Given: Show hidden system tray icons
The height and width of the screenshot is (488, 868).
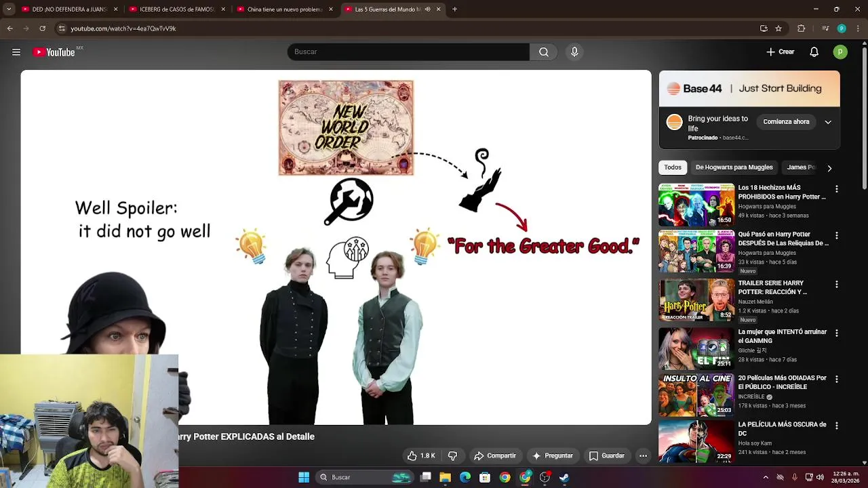Looking at the screenshot, I should [x=766, y=477].
